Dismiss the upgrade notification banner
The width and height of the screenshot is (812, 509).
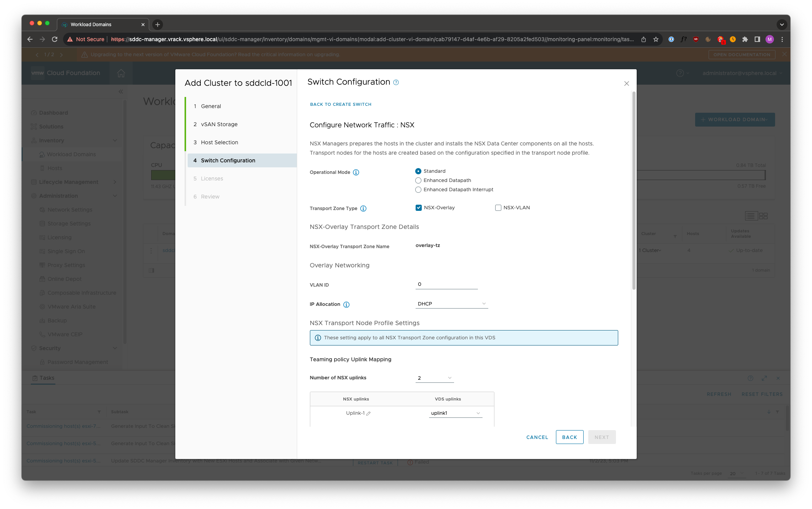[784, 55]
